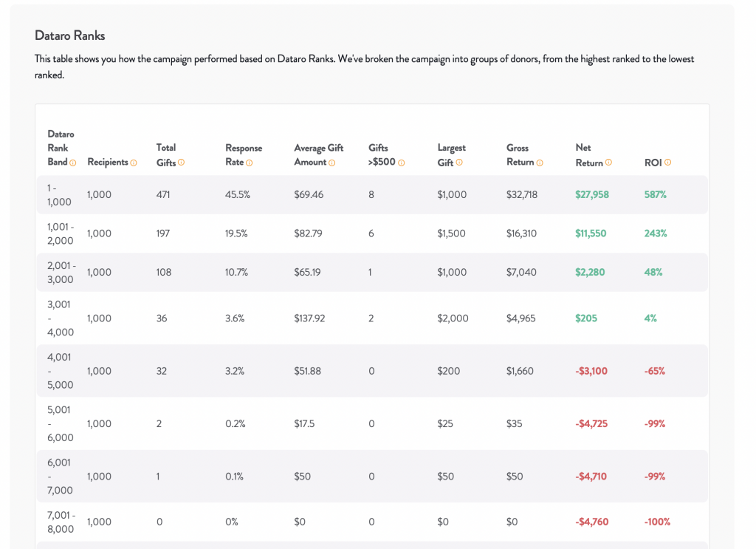Screen dimensions: 756x549
Task: Click the 45.5% response rate cell
Action: (238, 195)
